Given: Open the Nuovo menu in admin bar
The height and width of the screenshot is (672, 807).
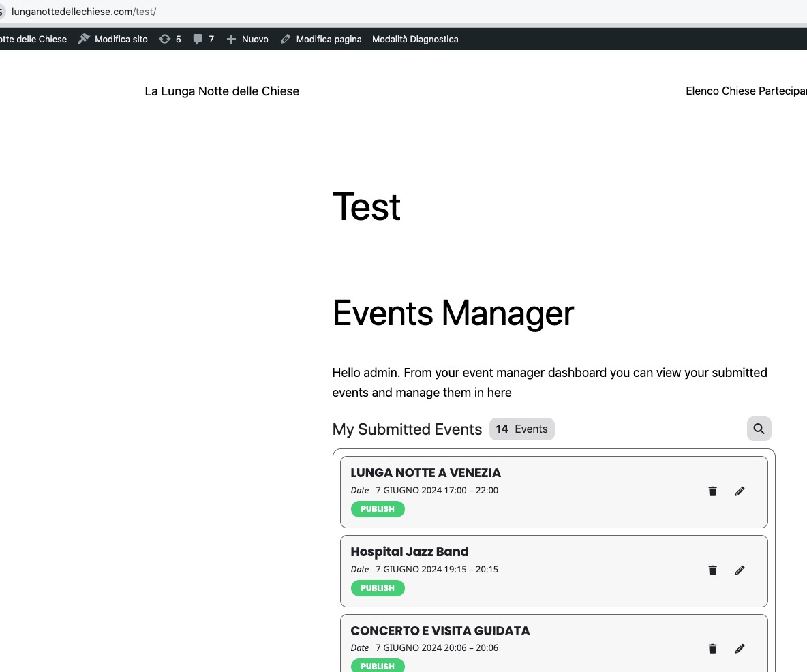Looking at the screenshot, I should point(247,40).
